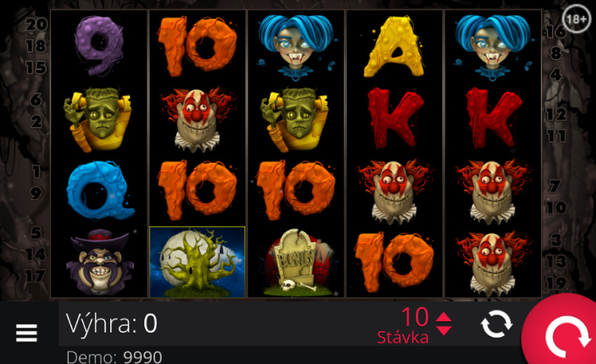Select the purple 9 symbol
Screen dimensions: 596x364
[x=99, y=45]
